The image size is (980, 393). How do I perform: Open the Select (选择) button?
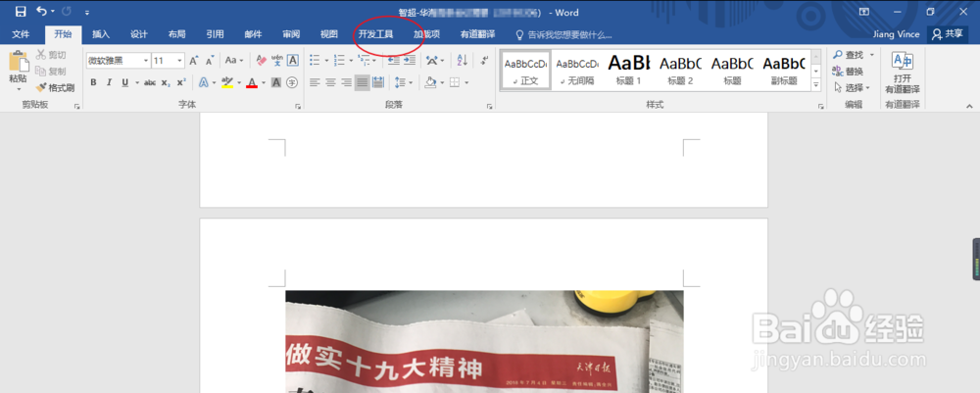[852, 87]
